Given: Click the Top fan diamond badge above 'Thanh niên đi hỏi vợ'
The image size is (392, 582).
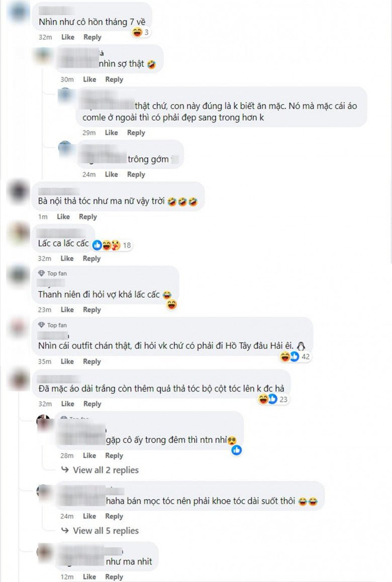Looking at the screenshot, I should coord(41,273).
